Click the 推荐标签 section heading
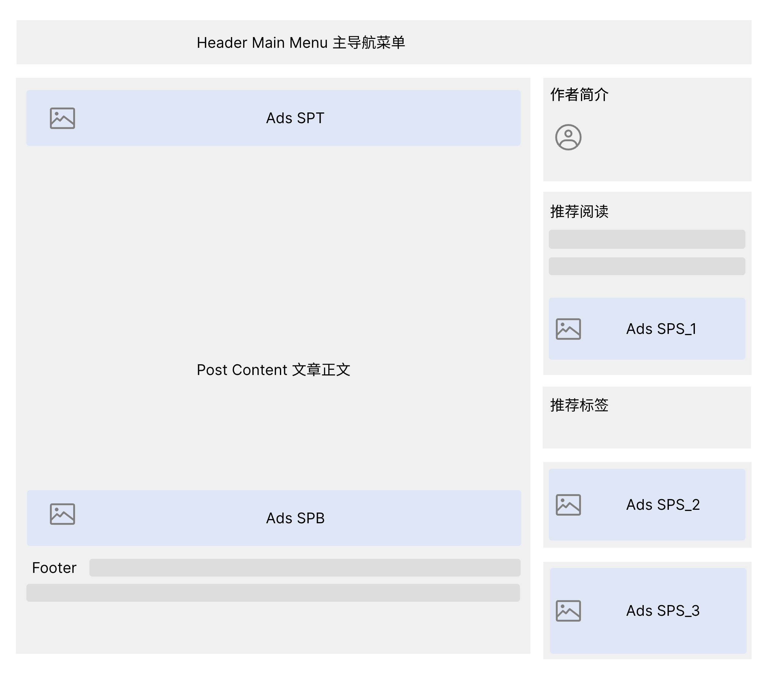 coord(579,405)
